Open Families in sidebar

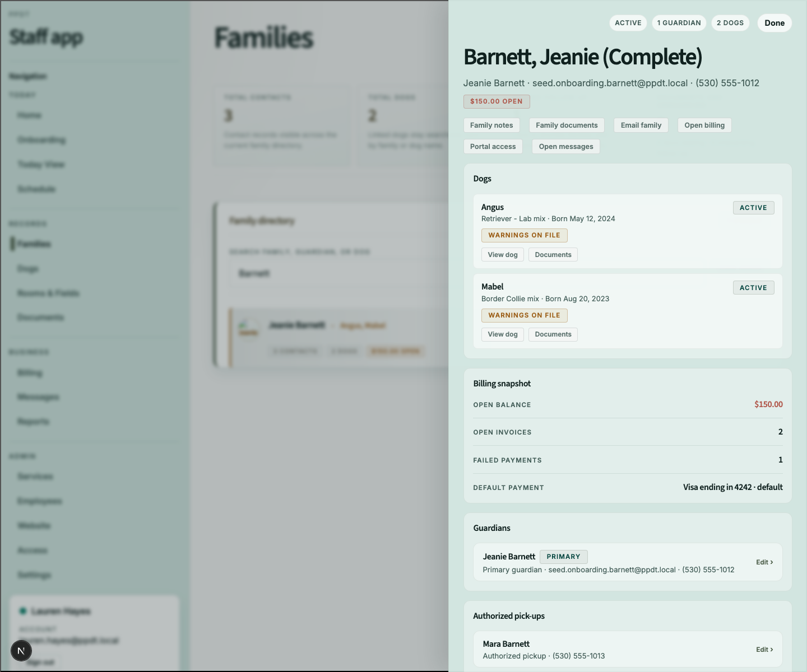click(34, 244)
